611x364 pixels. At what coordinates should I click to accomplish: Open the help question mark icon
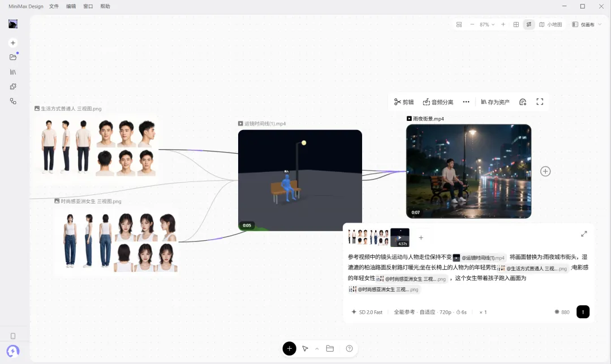[x=349, y=348]
